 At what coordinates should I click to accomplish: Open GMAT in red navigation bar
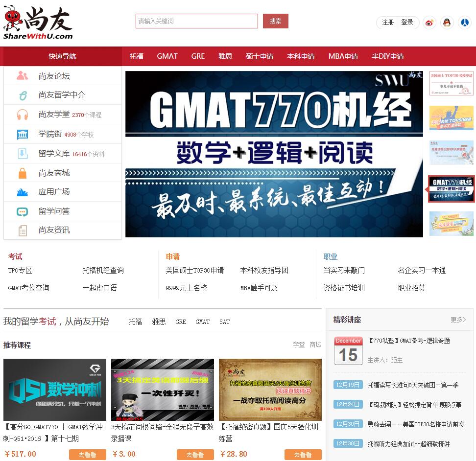pyautogui.click(x=167, y=56)
